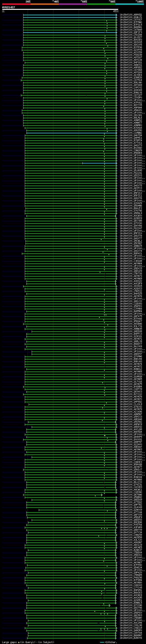Select the UniRef100_C7YIO8 label
This screenshot has height=644, width=146.
(131, 588)
